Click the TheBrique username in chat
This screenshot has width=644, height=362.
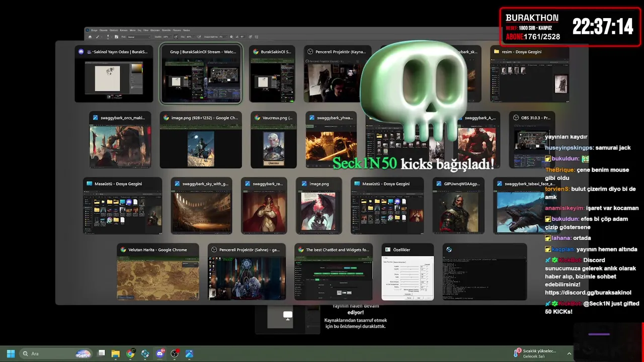coord(559,170)
